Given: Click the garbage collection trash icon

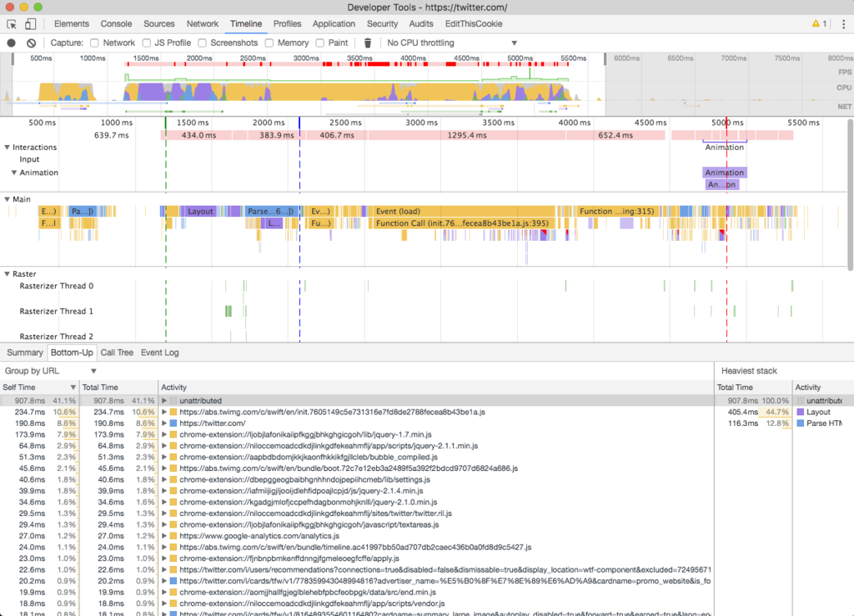Looking at the screenshot, I should click(x=368, y=43).
